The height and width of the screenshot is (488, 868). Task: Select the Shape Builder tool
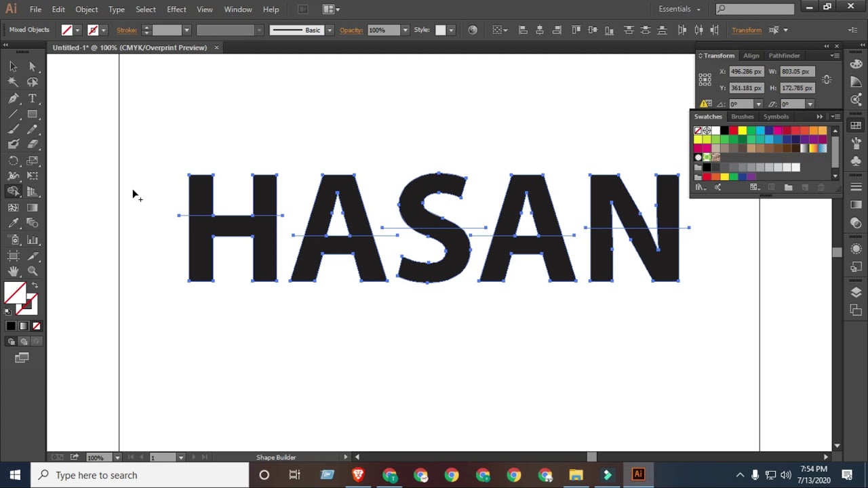(x=13, y=192)
